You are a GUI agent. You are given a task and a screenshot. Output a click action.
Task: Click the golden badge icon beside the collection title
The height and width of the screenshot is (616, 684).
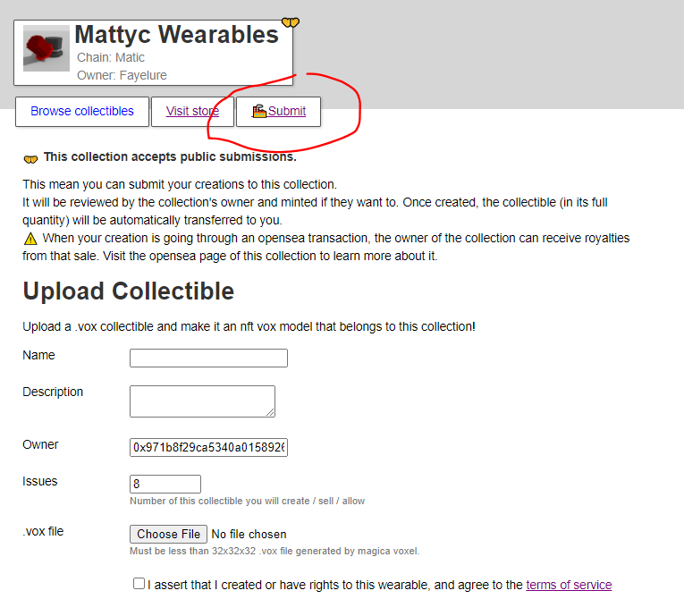[290, 22]
